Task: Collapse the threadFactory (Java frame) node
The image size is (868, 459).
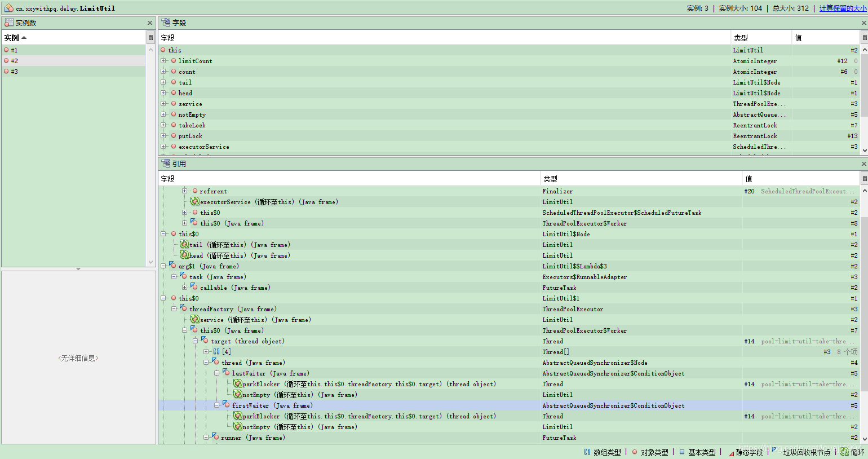Action: point(174,309)
